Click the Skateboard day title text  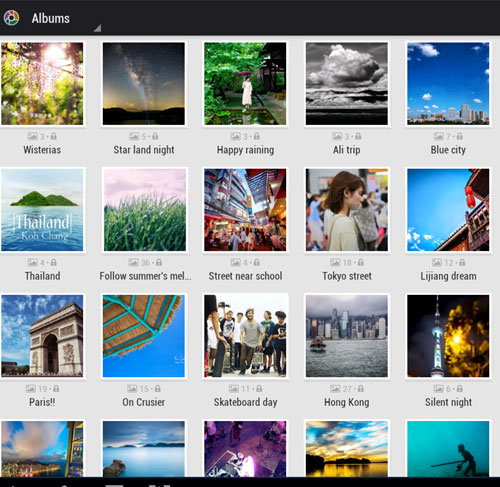(x=245, y=402)
